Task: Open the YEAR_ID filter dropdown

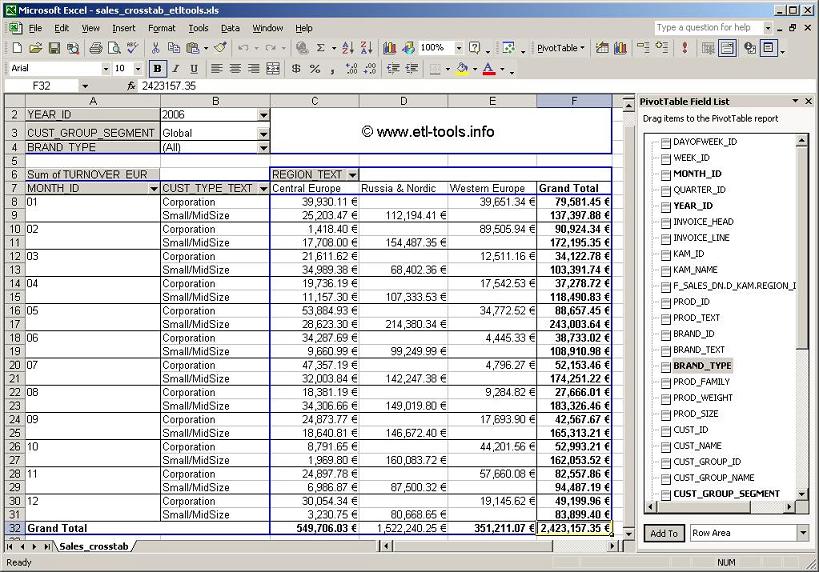Action: [263, 115]
